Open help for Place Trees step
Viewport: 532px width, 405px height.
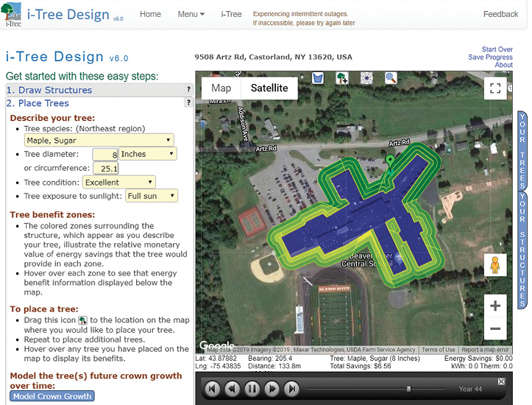[x=188, y=102]
